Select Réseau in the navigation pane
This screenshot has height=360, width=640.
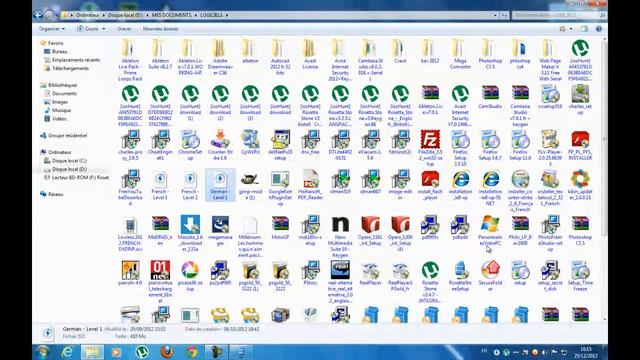[56, 194]
